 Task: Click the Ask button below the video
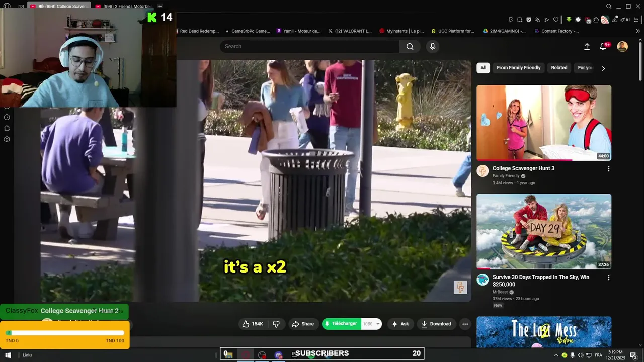pos(400,324)
